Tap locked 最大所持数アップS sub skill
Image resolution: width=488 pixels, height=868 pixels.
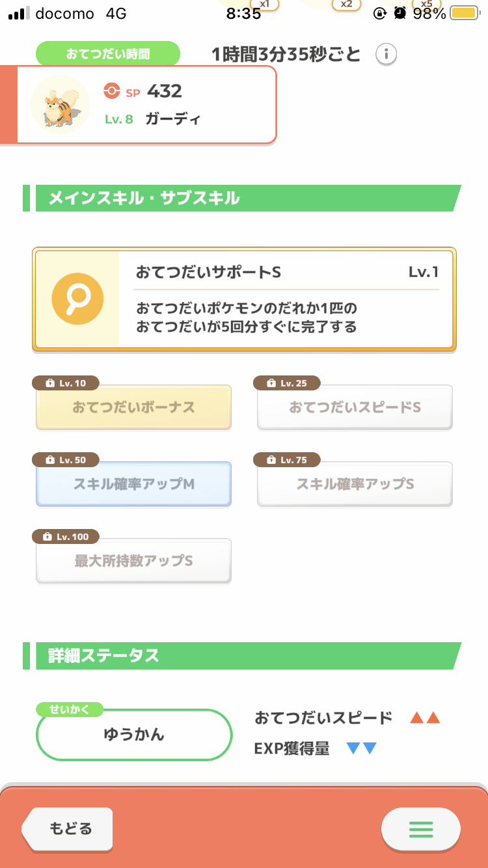pos(133,561)
